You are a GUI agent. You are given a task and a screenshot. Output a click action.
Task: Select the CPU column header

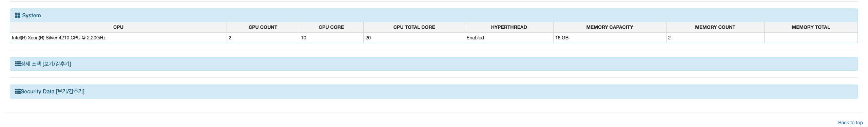point(118,27)
